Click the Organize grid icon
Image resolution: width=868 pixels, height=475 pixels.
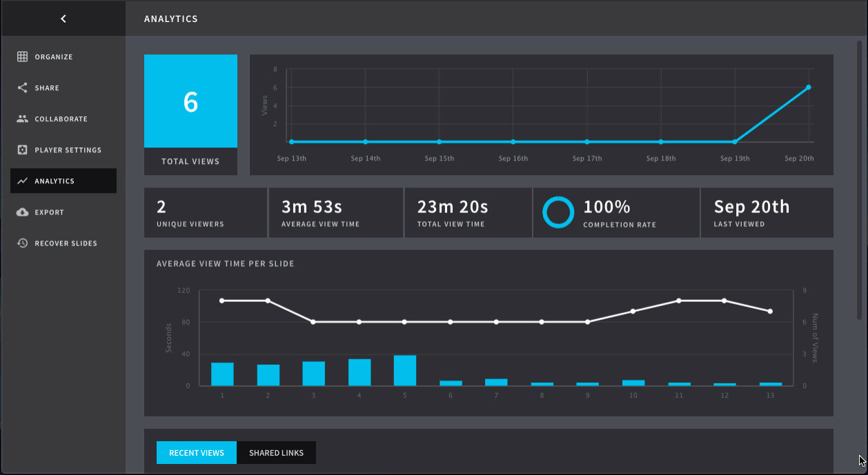pos(22,57)
